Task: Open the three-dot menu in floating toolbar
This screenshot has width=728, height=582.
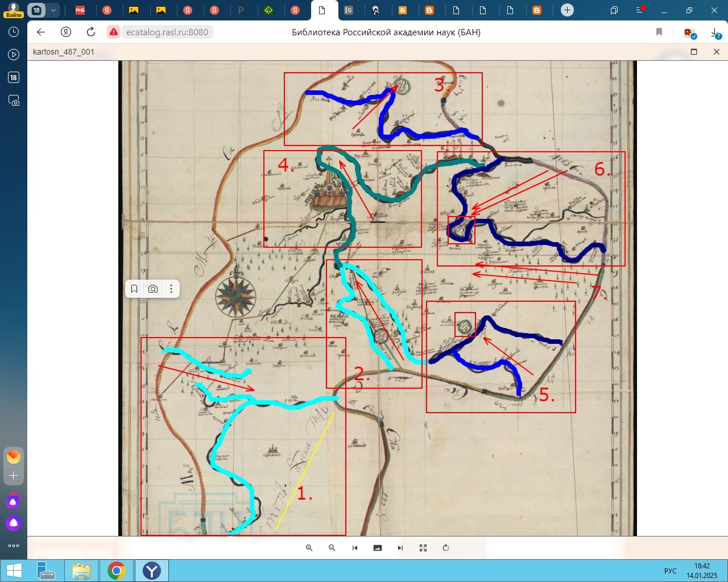Action: [171, 289]
